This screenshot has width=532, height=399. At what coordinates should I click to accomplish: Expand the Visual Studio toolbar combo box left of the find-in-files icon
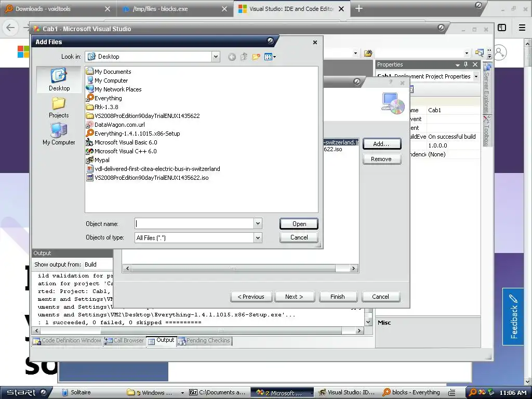(355, 53)
